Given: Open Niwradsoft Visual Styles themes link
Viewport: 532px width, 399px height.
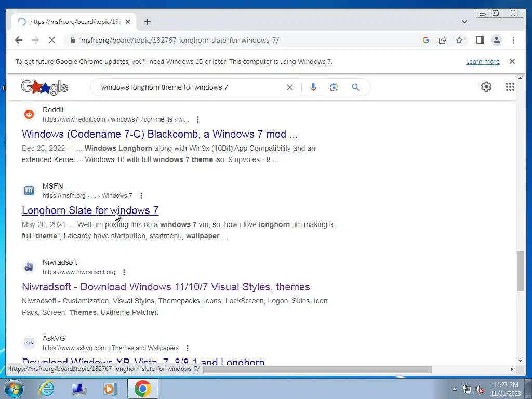Looking at the screenshot, I should point(166,287).
